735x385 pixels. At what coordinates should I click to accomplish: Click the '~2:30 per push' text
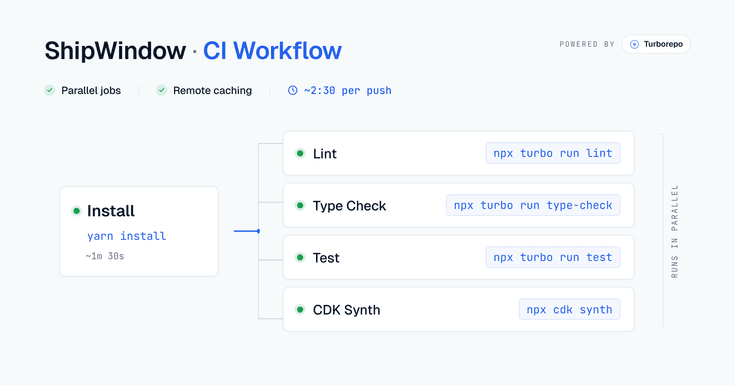[347, 91]
